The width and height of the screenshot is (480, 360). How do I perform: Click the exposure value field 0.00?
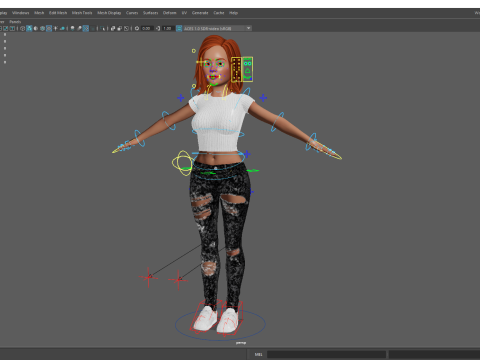147,28
